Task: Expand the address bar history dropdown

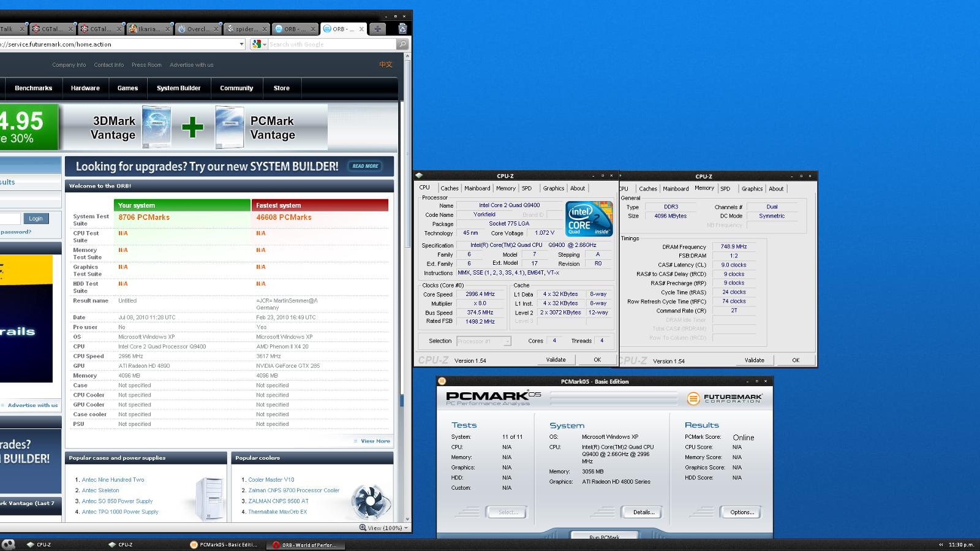Action: 241,44
